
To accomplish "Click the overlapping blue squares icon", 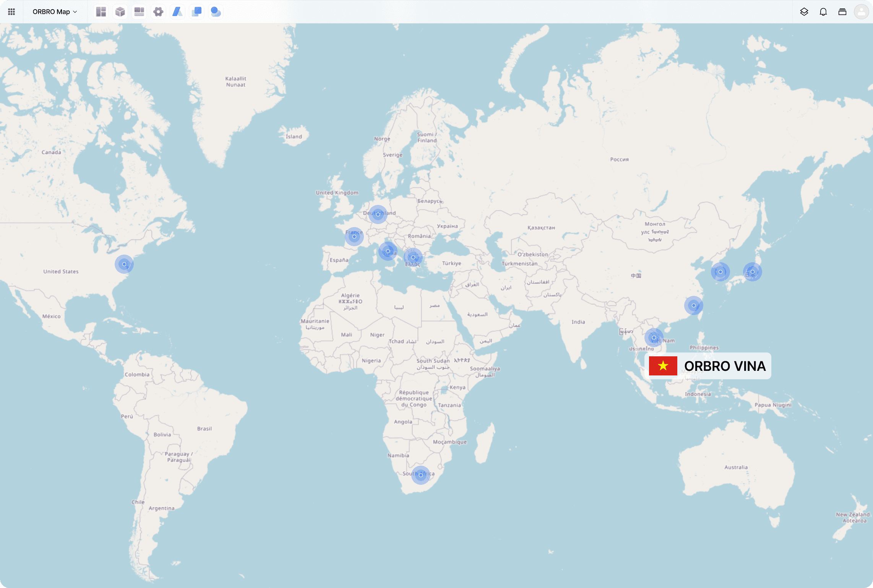I will tap(196, 12).
